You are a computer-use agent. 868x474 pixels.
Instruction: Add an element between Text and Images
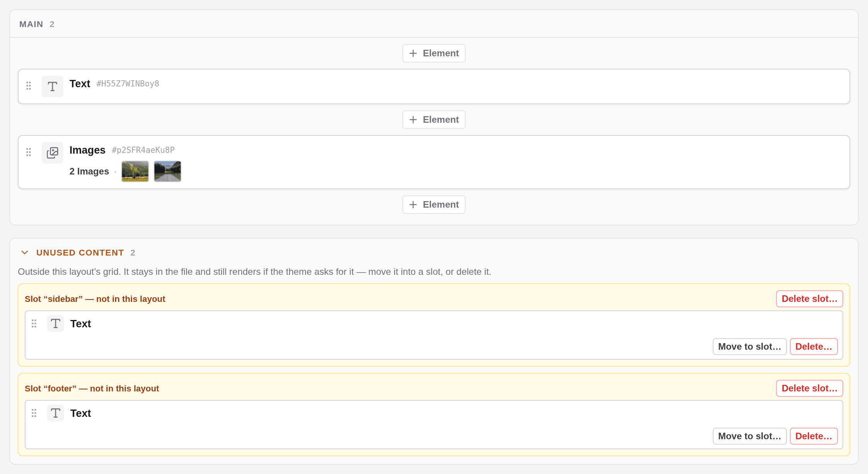coord(434,120)
